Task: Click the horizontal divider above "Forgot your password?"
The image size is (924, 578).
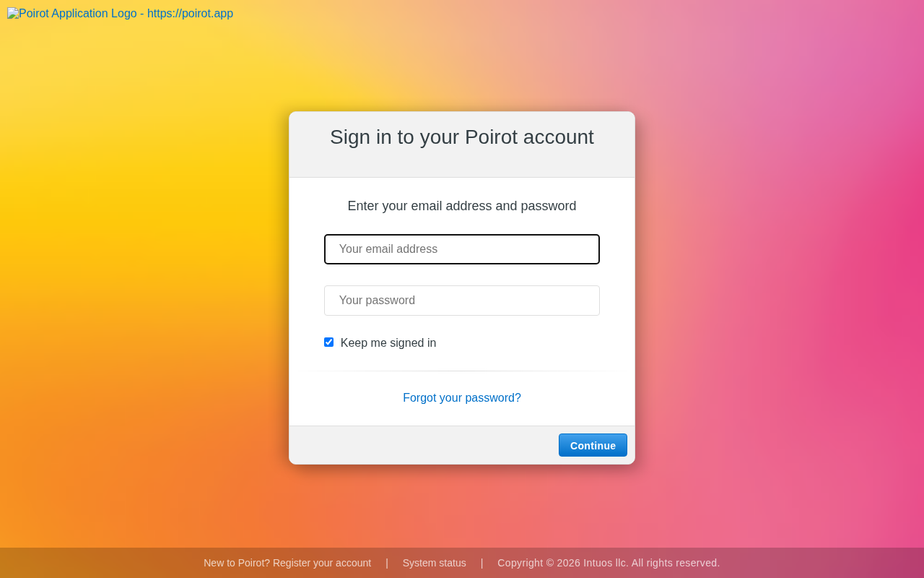Action: 462,371
